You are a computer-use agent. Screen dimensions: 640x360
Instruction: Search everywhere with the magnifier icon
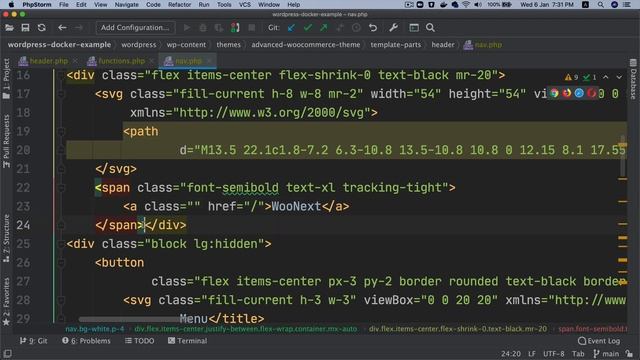430,28
